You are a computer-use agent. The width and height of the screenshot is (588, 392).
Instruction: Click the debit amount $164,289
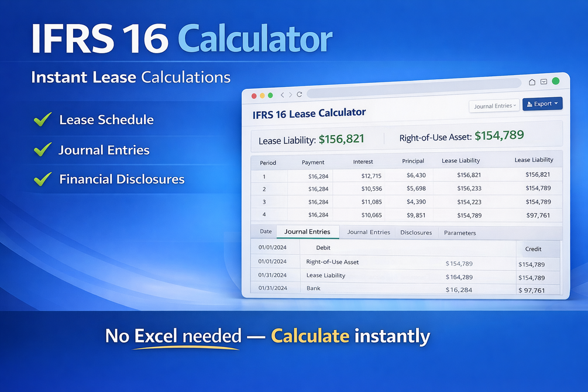tap(459, 277)
